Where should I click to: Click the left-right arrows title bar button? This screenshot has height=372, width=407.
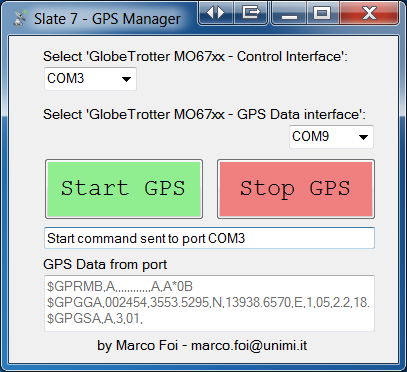[216, 13]
